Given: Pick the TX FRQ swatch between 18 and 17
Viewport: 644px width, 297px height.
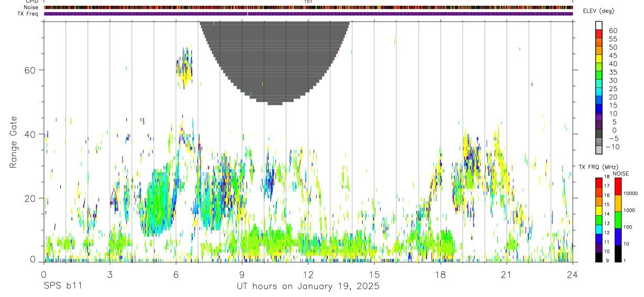Looking at the screenshot, I should point(599,182).
